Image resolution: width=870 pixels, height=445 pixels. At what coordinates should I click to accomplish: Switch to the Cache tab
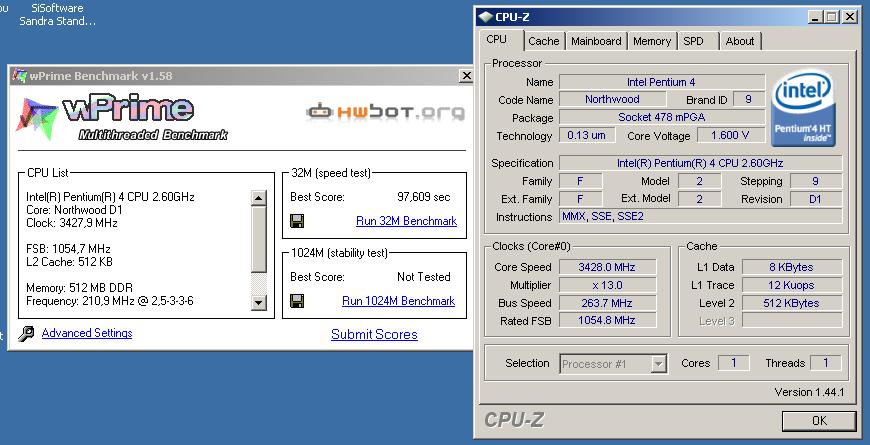[x=544, y=41]
